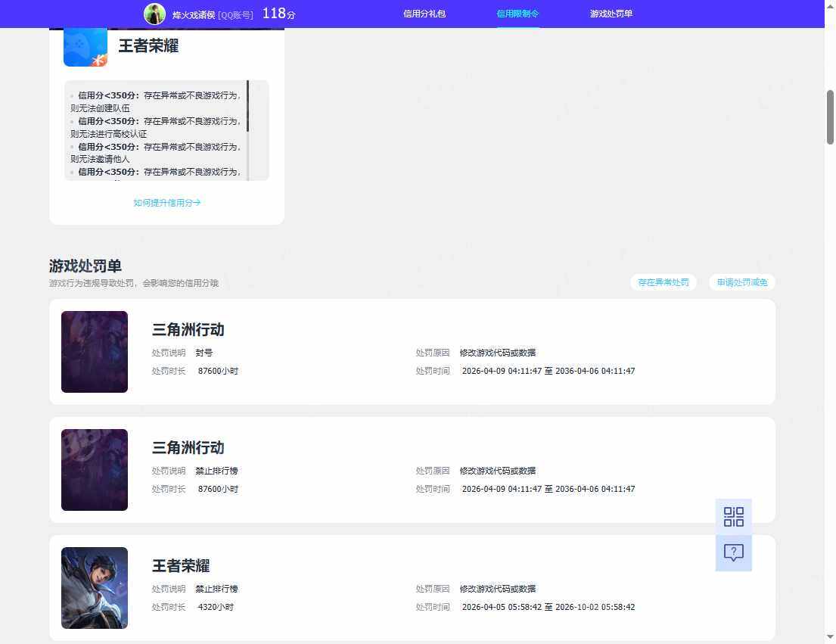Click the username 烽火戏诸侯 in the header
Image resolution: width=836 pixels, height=644 pixels.
click(194, 15)
